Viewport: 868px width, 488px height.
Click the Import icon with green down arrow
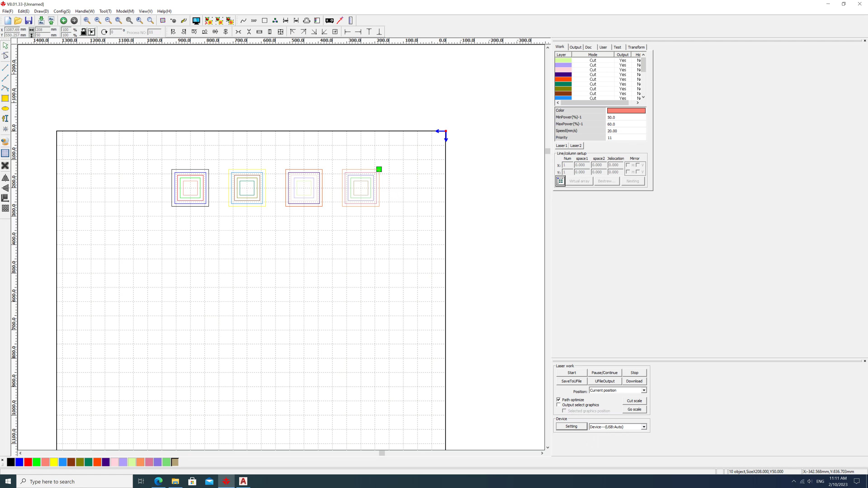pos(41,21)
